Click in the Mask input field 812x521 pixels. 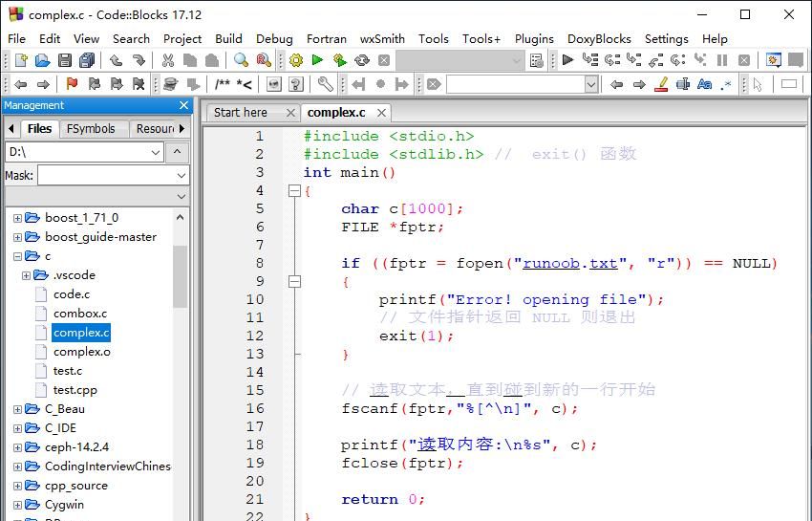pos(107,176)
